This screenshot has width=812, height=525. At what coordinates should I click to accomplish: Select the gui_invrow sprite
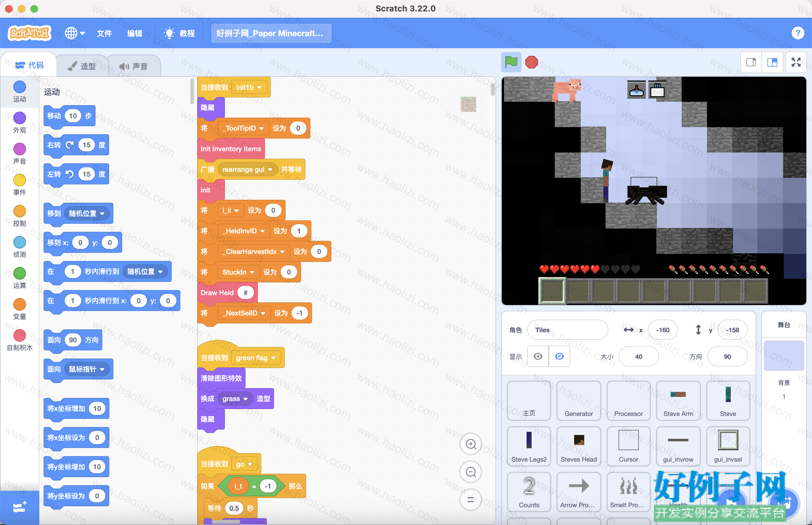point(678,446)
